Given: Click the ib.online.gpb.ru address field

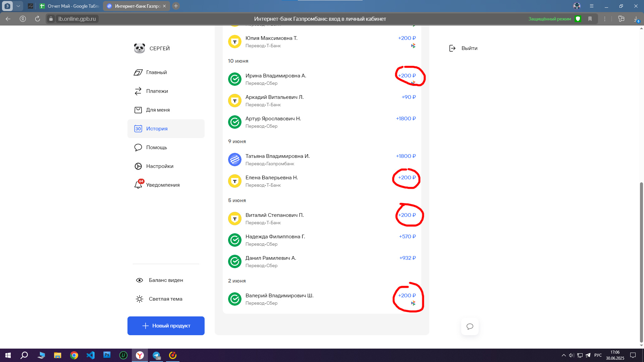Looking at the screenshot, I should pos(77,19).
